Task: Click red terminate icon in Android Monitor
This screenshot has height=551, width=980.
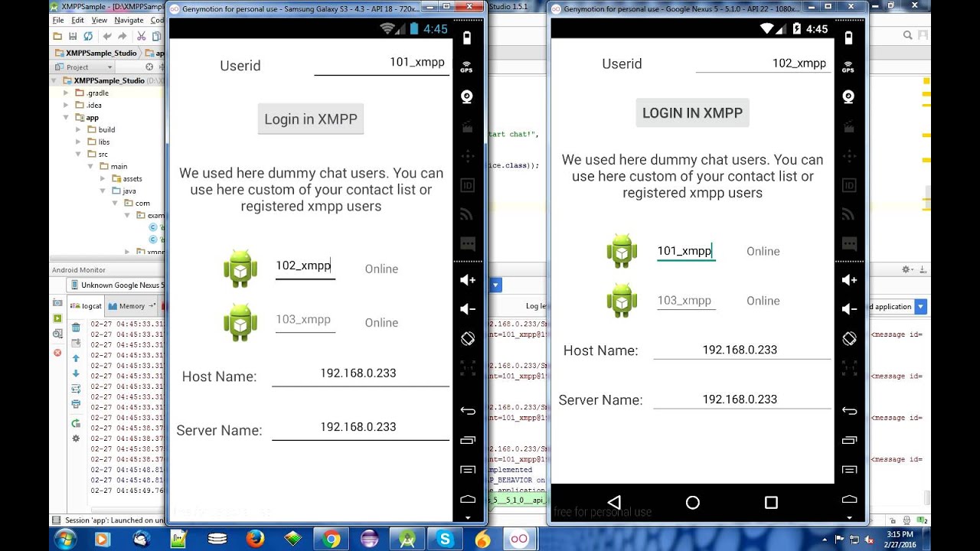Action: tap(57, 353)
